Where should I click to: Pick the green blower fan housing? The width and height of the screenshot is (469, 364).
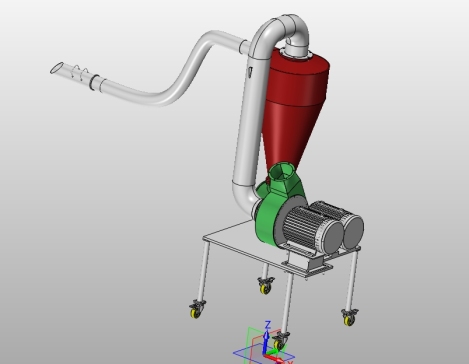point(269,218)
